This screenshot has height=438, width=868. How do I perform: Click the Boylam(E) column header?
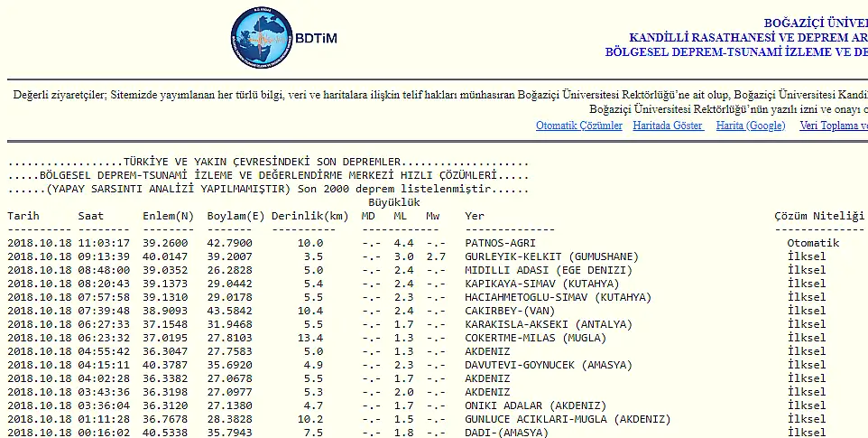coord(235,216)
